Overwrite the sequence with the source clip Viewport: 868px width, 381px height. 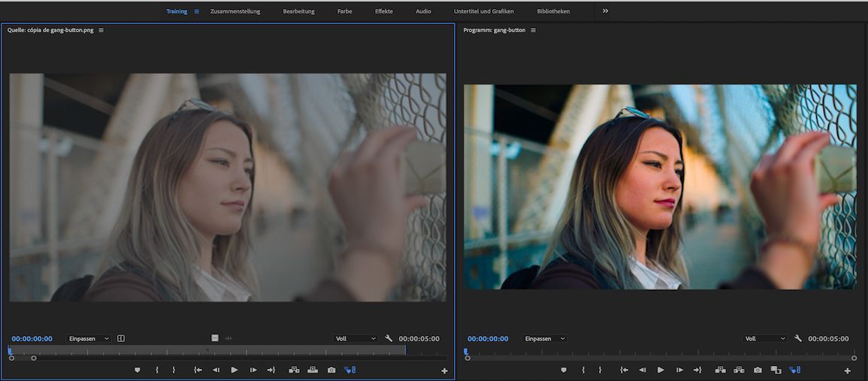click(313, 370)
